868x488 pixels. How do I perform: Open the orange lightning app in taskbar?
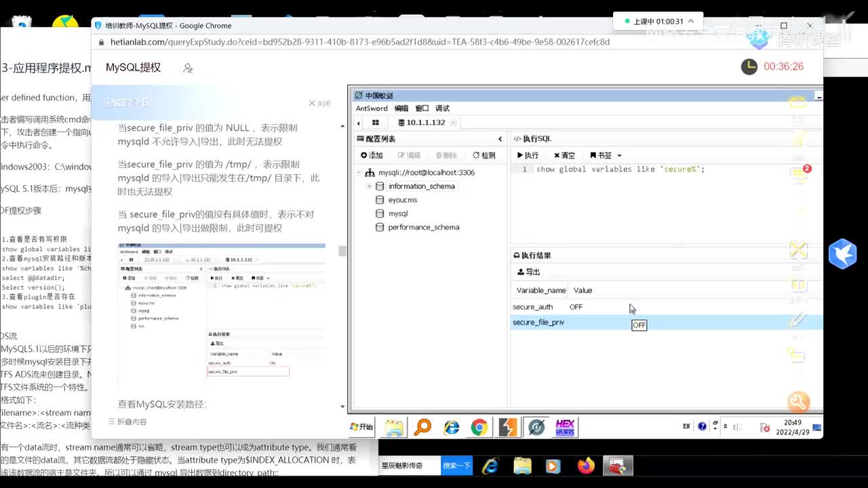tap(508, 427)
